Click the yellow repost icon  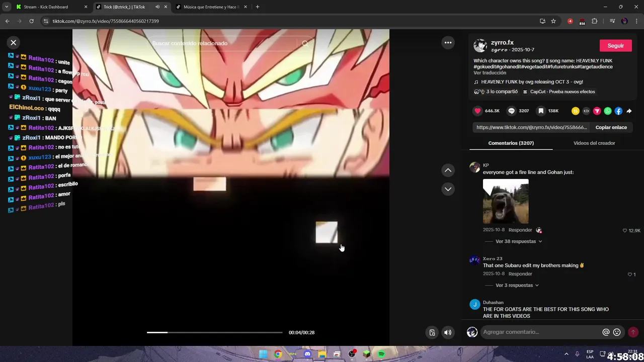[575, 111]
